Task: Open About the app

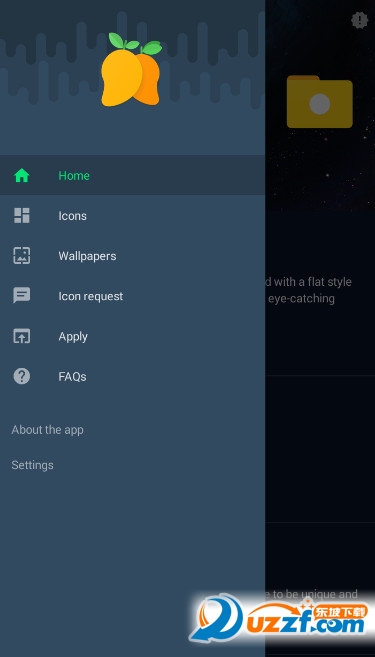Action: (x=47, y=430)
